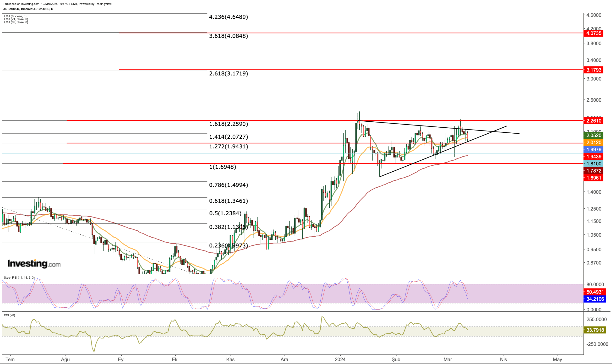
Task: Select the red 4.0735 price tag
Action: coord(594,33)
